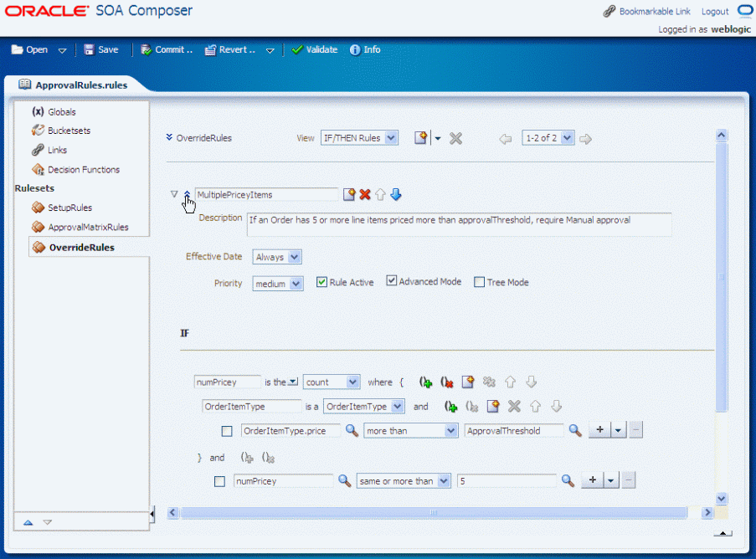Expand the same or more than operator dropdown
756x559 pixels.
pos(404,481)
